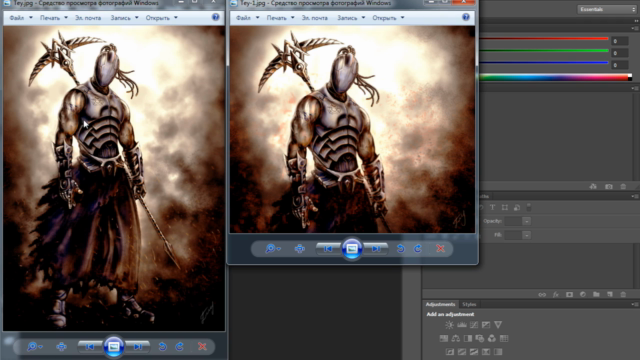Open help in Tey.jpg viewer
This screenshot has width=640, height=360.
pos(216,17)
